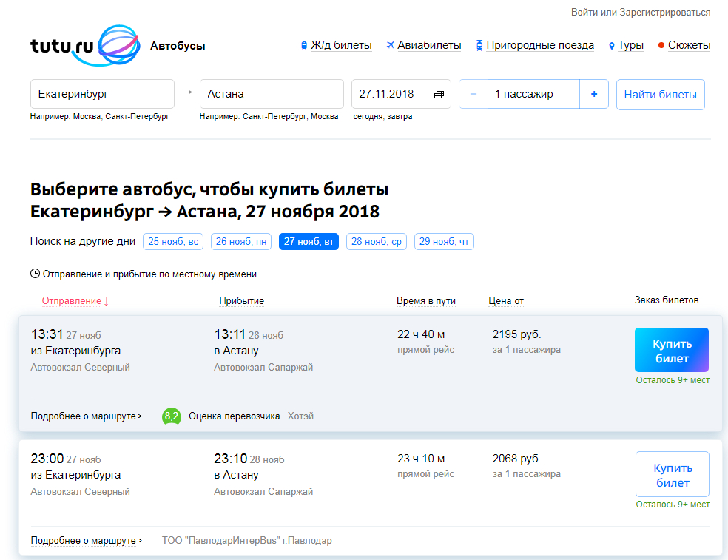Choose 29 нояб, чт date tab
Screen dimensions: 728x560
click(444, 242)
